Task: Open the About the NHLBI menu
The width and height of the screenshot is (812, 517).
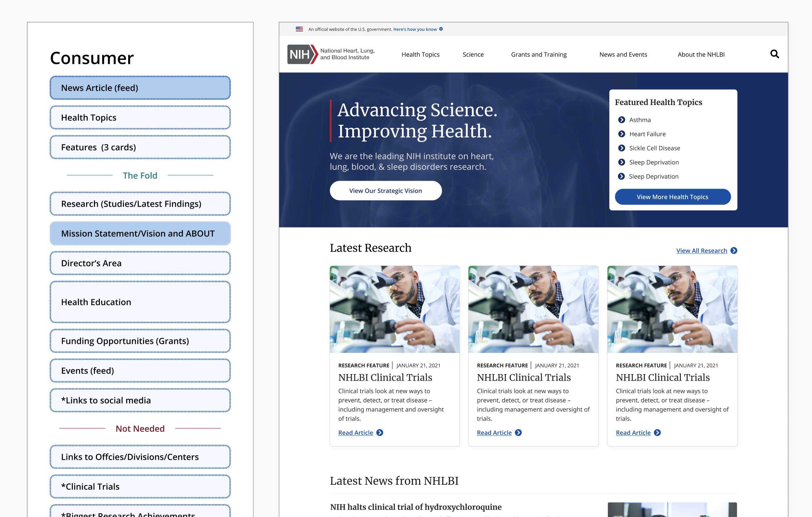Action: click(x=701, y=54)
